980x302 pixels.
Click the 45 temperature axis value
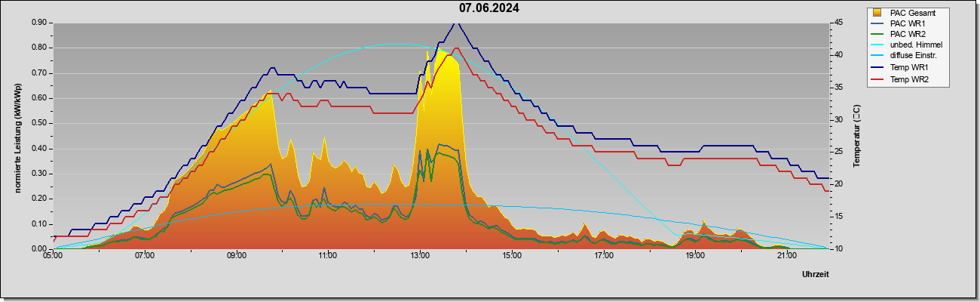click(x=838, y=23)
